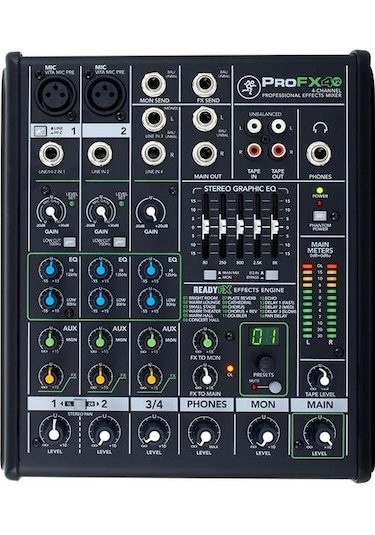Adjust the 800 Hz graphic EQ slider

click(240, 227)
